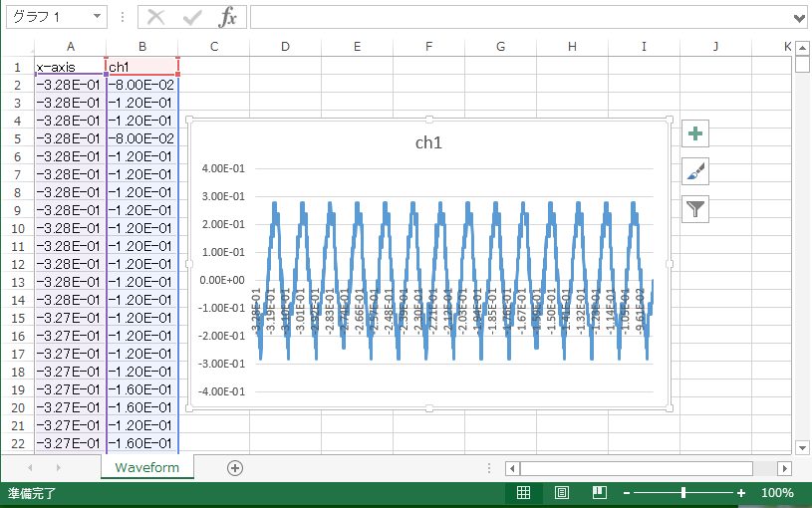The height and width of the screenshot is (508, 812).
Task: Select the chart title ch1
Action: tap(428, 142)
